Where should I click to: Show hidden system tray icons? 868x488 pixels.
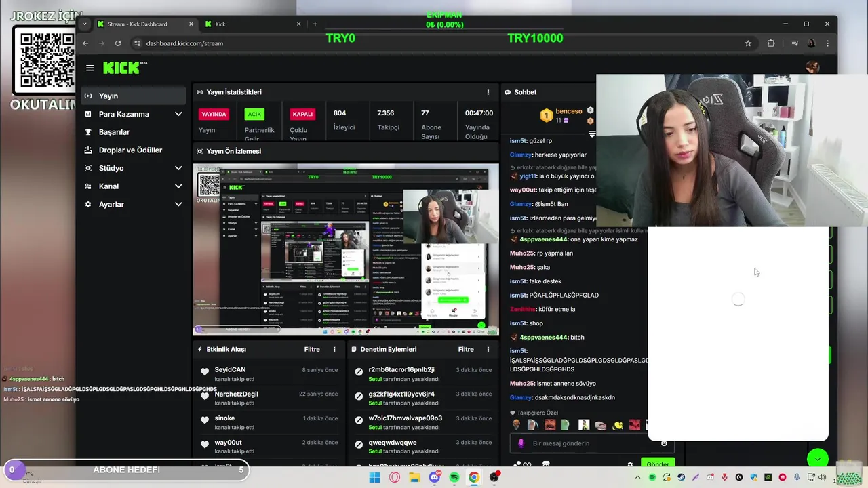[637, 478]
